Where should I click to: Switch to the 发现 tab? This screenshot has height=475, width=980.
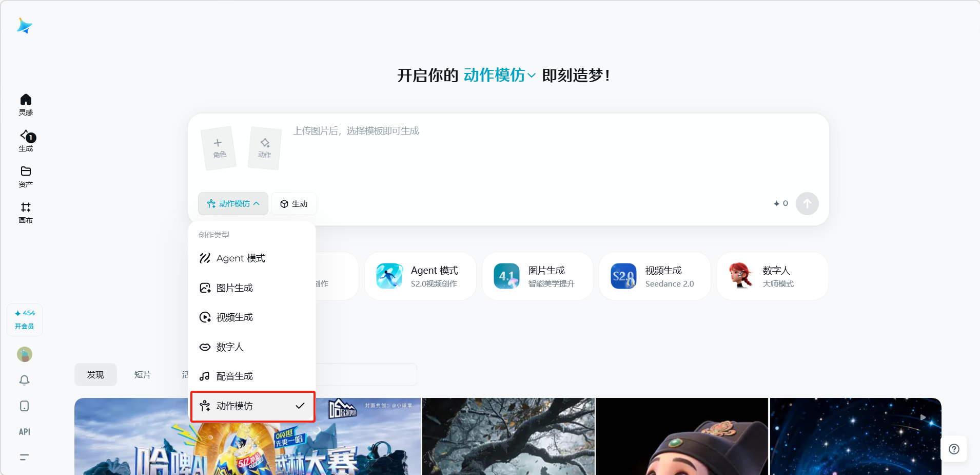pos(95,375)
